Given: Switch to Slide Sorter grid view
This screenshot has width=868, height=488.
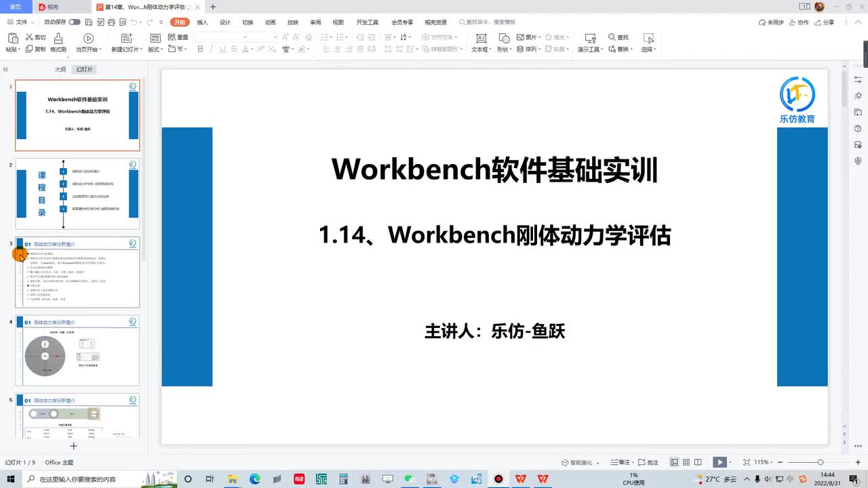Looking at the screenshot, I should (688, 462).
